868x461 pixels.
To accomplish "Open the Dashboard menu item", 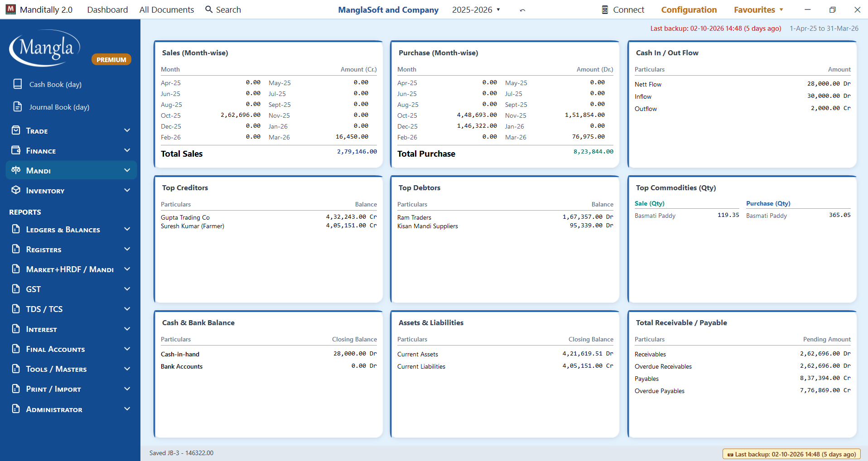I will [x=107, y=10].
